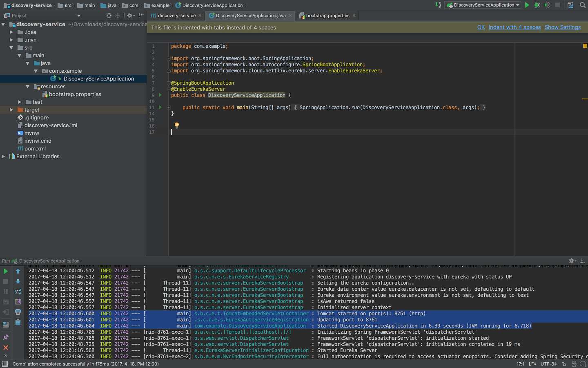
Task: Toggle pin tab in the Run panel
Action: click(6, 337)
